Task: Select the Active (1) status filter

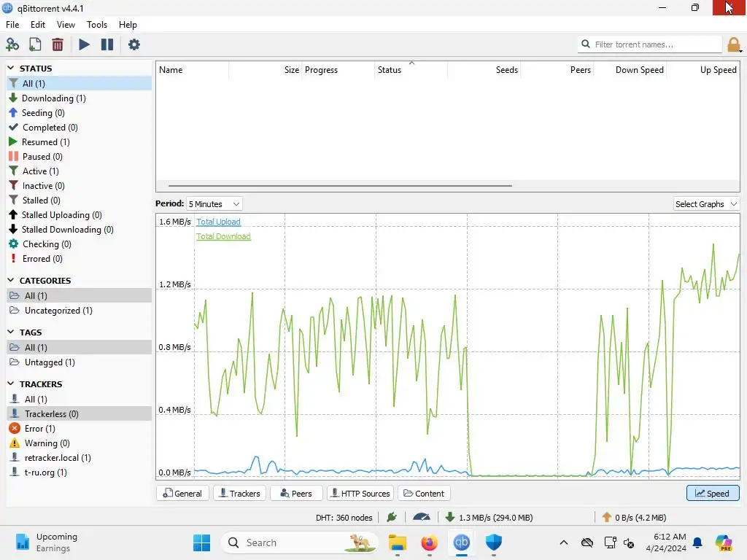Action: coord(79,171)
